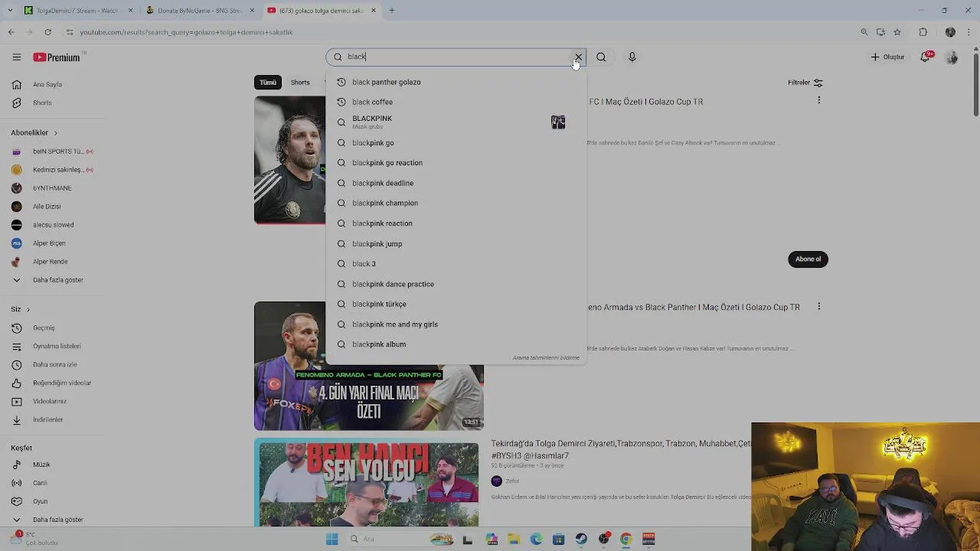Viewport: 980px width, 551px height.
Task: Open Videolarınız in the sidebar
Action: (50, 401)
